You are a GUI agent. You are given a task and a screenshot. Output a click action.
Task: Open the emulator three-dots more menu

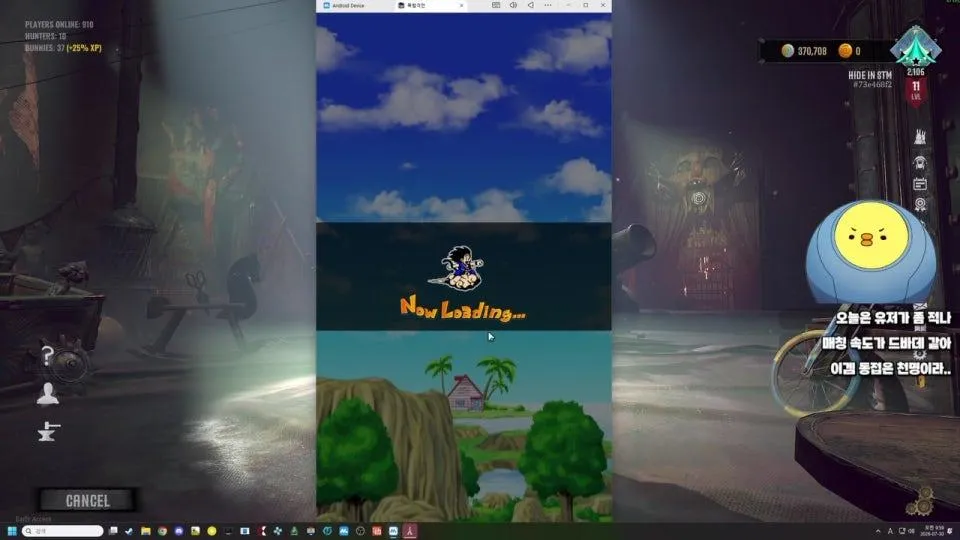(x=548, y=5)
